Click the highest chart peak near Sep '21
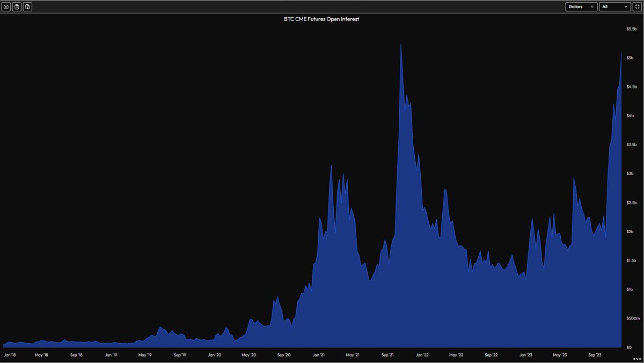Screen dimensions: 644x363 point(401,45)
